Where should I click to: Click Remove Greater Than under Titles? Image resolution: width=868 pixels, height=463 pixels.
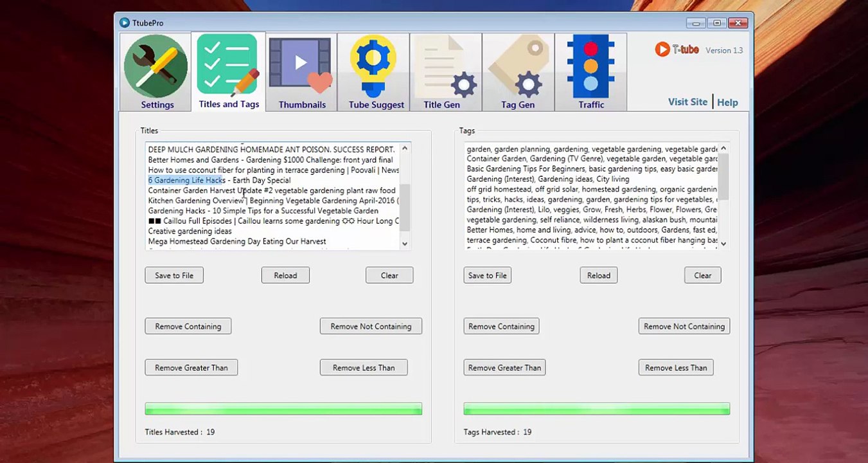[191, 367]
